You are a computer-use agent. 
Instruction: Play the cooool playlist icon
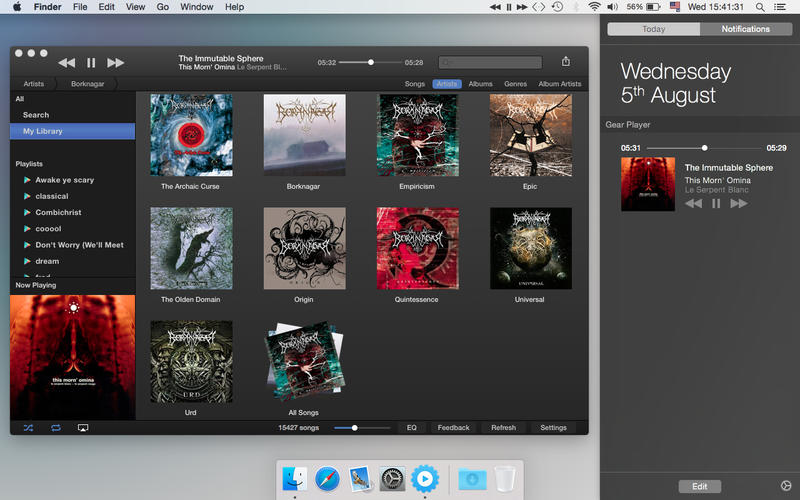[x=27, y=229]
